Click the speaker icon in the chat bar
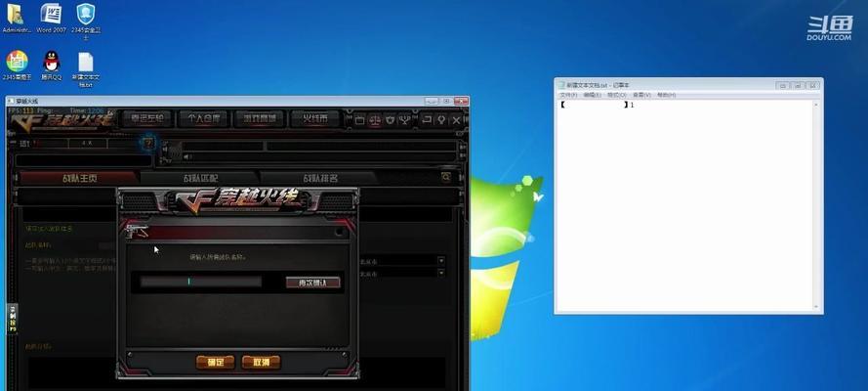868x391 pixels. pyautogui.click(x=187, y=157)
